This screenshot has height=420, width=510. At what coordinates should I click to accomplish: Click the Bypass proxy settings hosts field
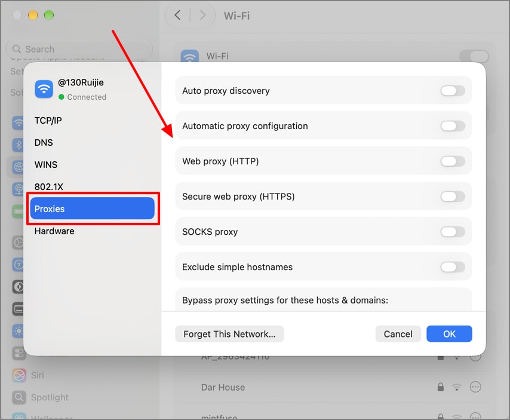tap(324, 300)
